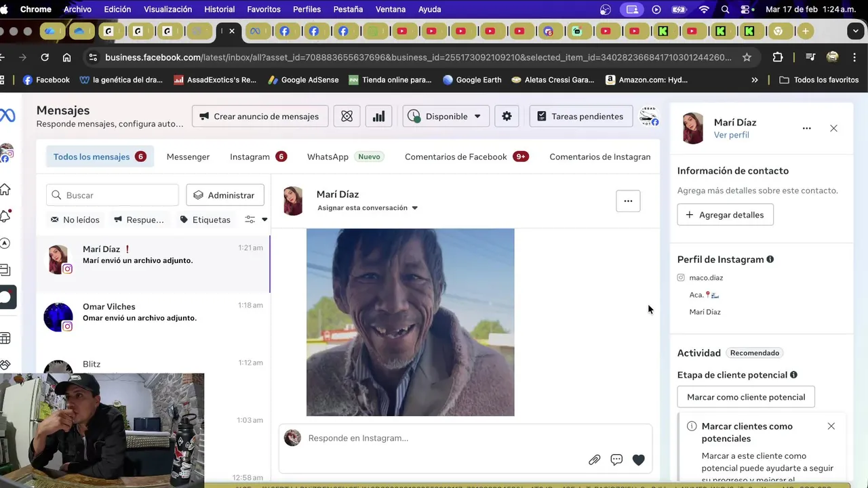Click Agregar detalles button
Image resolution: width=868 pixels, height=488 pixels.
[725, 215]
